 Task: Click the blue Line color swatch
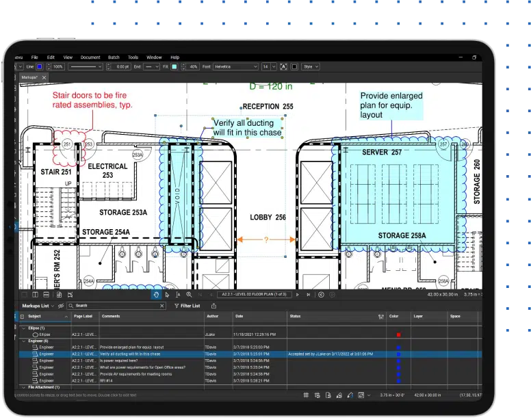coord(40,67)
